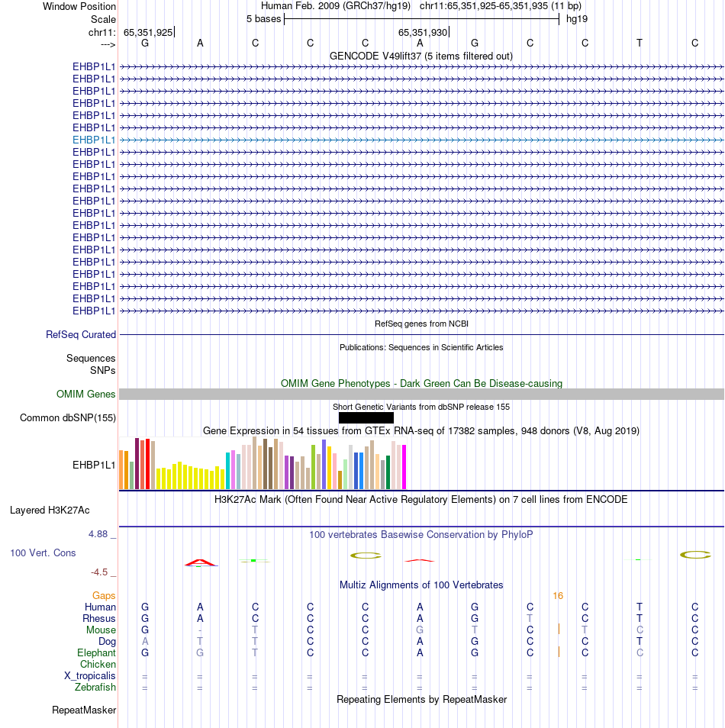Click the T base in the top sequence ruler
Screen dimensions: 725x728
tap(639, 43)
